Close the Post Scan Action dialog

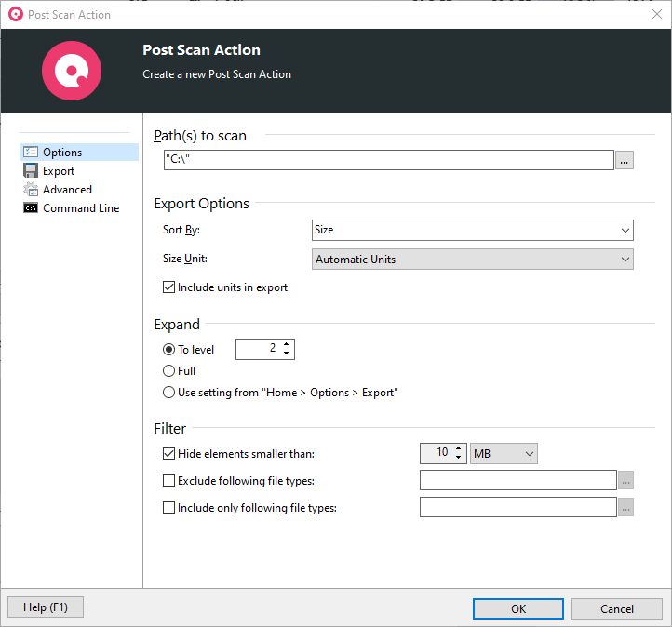[656, 14]
